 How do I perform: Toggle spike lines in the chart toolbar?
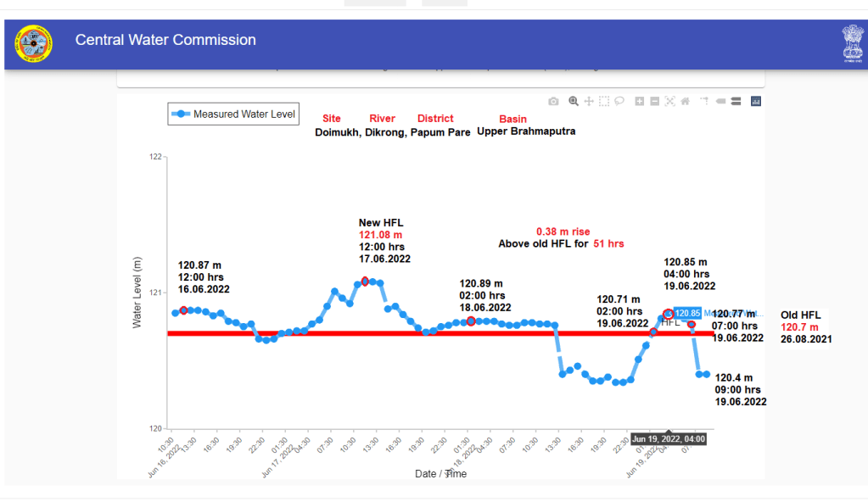[x=704, y=101]
